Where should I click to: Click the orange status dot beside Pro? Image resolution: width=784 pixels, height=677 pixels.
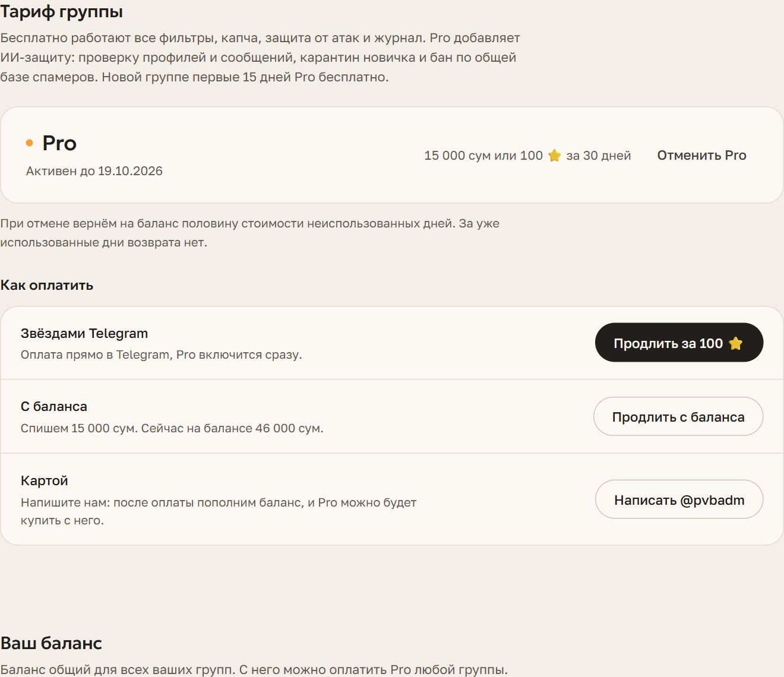(30, 143)
